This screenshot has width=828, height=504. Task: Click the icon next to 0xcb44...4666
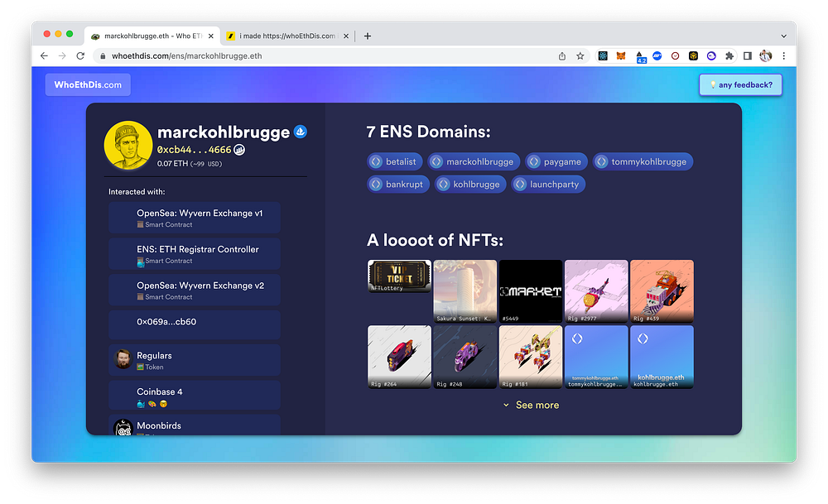click(x=239, y=150)
